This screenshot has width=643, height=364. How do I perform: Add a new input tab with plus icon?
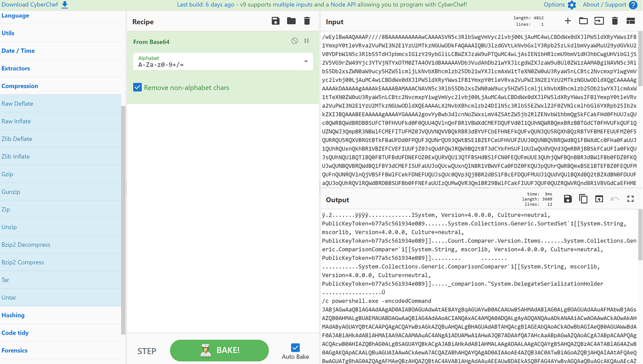pyautogui.click(x=568, y=21)
